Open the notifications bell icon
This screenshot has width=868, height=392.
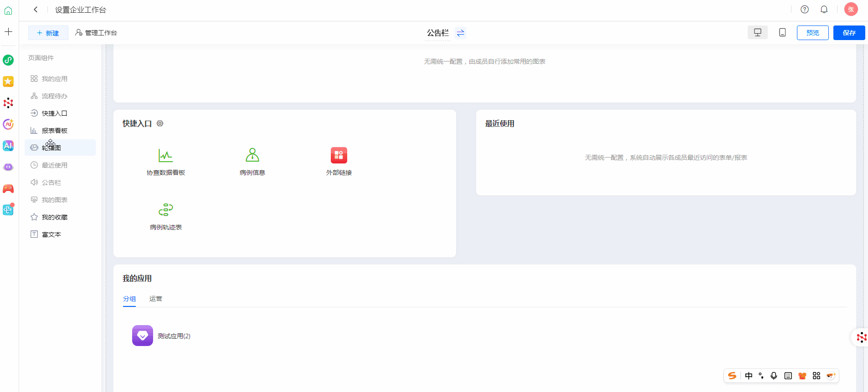824,10
